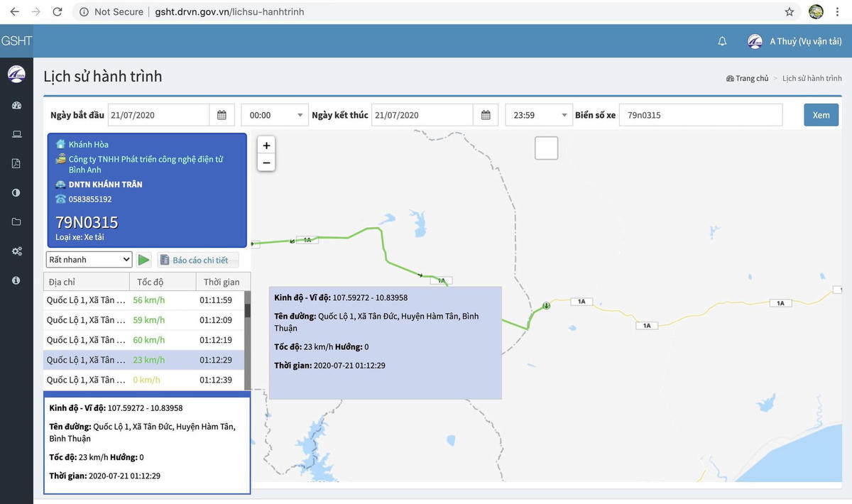Click the Báo cáo chi tiết button

click(198, 261)
